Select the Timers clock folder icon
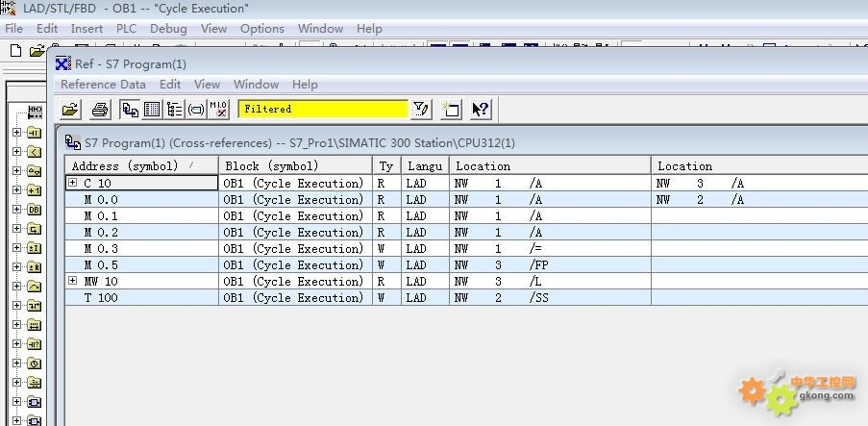868x426 pixels. (x=35, y=363)
